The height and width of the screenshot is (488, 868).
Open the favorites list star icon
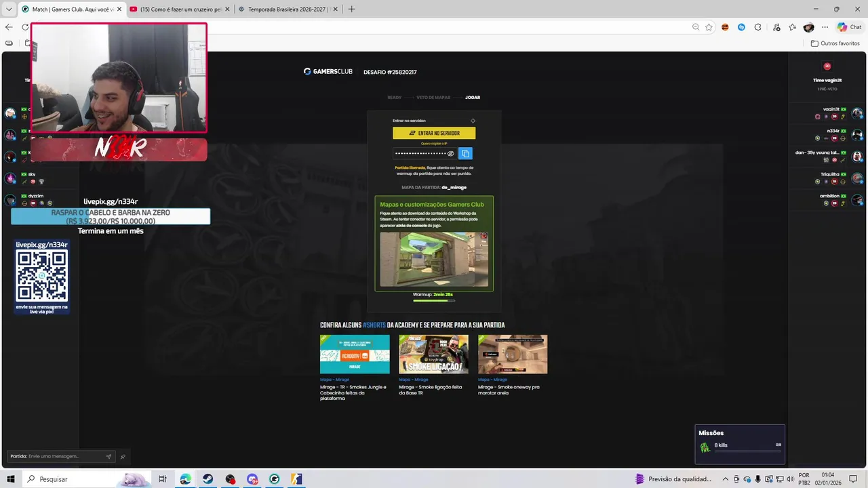click(792, 27)
